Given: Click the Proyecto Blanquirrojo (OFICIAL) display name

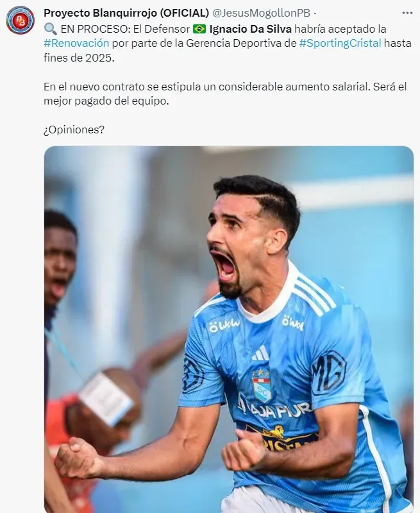Looking at the screenshot, I should 126,13.
